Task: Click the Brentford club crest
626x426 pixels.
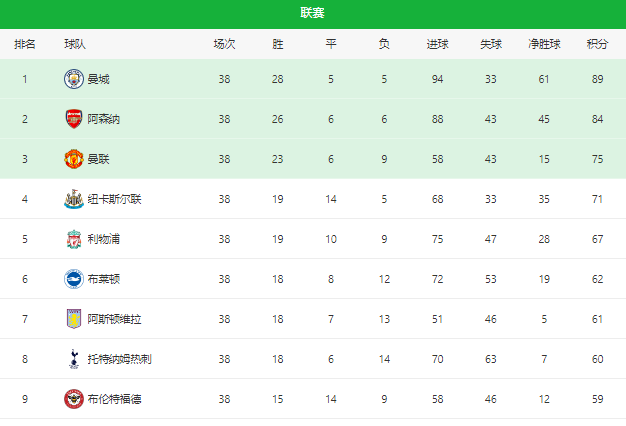Action: coord(74,399)
